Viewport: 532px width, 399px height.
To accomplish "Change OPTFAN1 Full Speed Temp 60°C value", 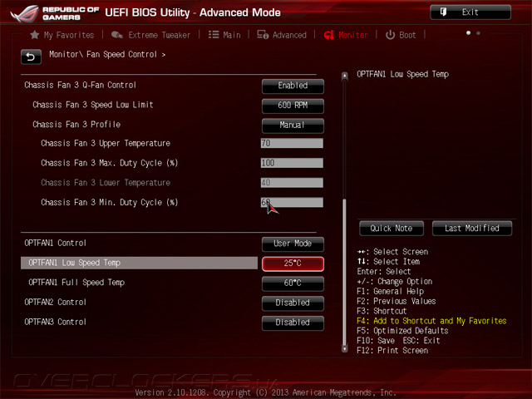I will (293, 283).
